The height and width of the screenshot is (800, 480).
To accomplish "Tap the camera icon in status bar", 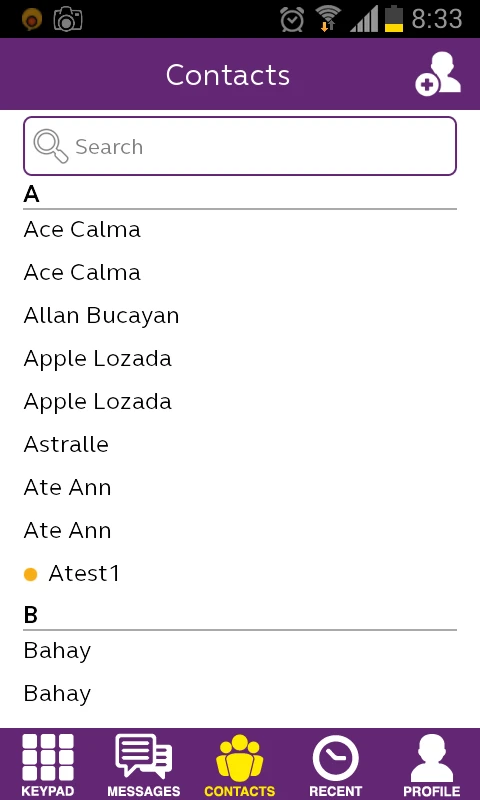I will [68, 19].
